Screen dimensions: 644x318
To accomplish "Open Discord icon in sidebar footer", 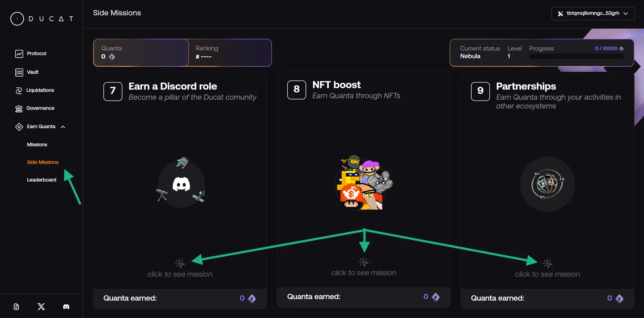I will pos(66,307).
